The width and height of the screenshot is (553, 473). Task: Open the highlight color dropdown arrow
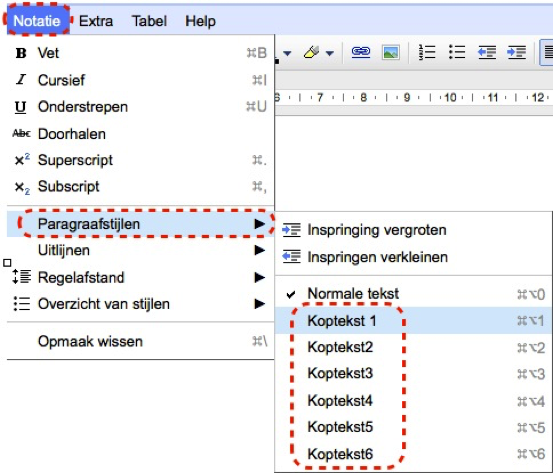[x=329, y=53]
